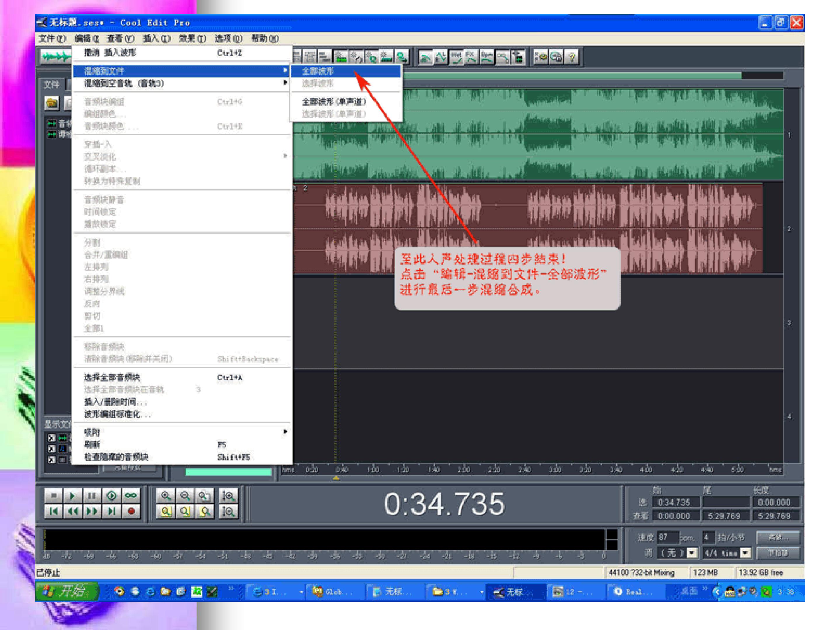This screenshot has width=840, height=630.
Task: Toggle the waveform file-type display checkbox
Action: pos(52,438)
